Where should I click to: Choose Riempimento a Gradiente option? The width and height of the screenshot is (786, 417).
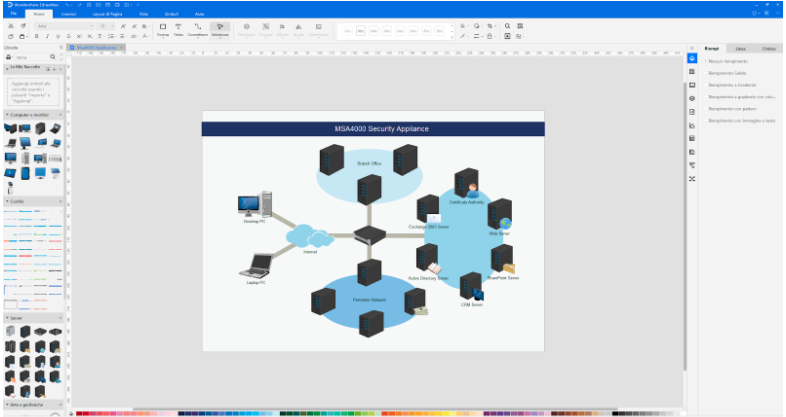(x=730, y=85)
